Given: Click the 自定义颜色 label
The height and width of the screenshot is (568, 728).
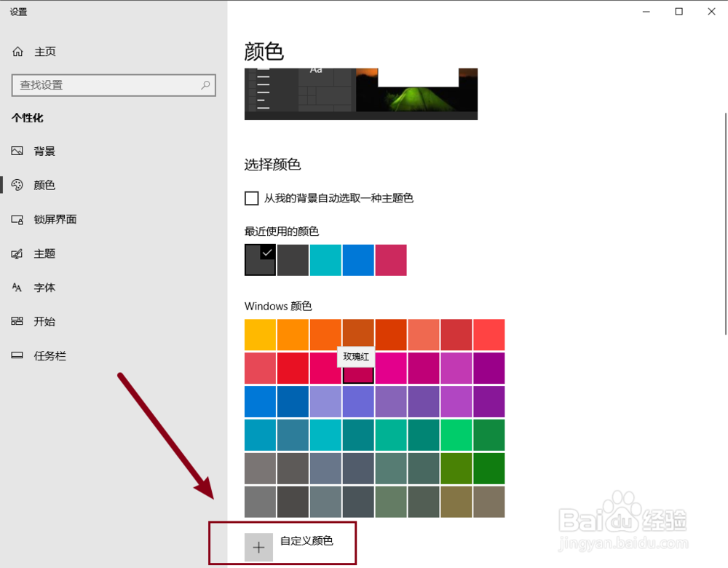Looking at the screenshot, I should [306, 540].
